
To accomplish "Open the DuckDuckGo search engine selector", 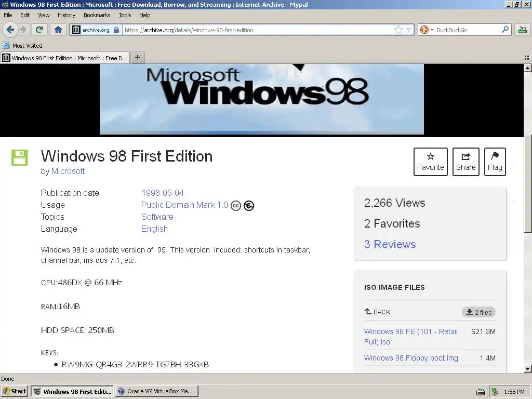I will [426, 30].
